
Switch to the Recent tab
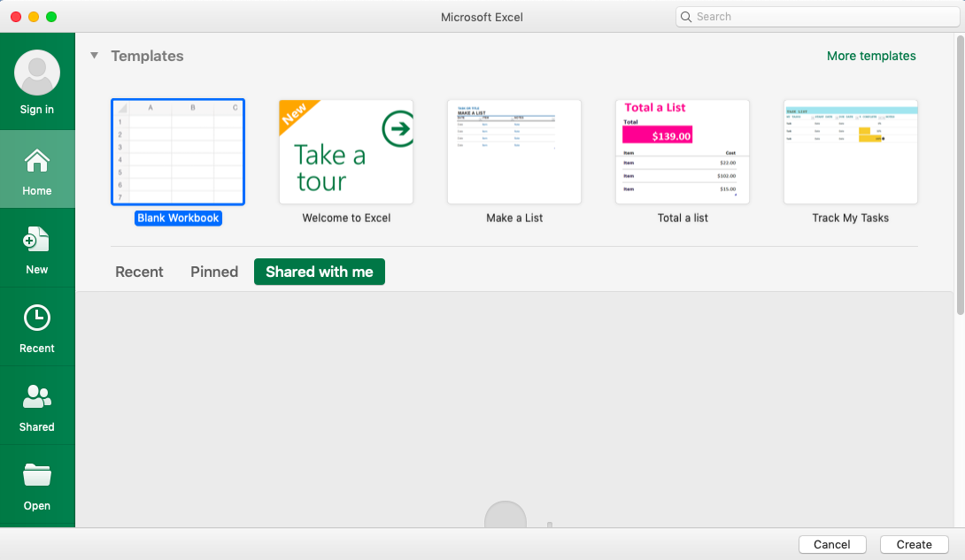[139, 272]
